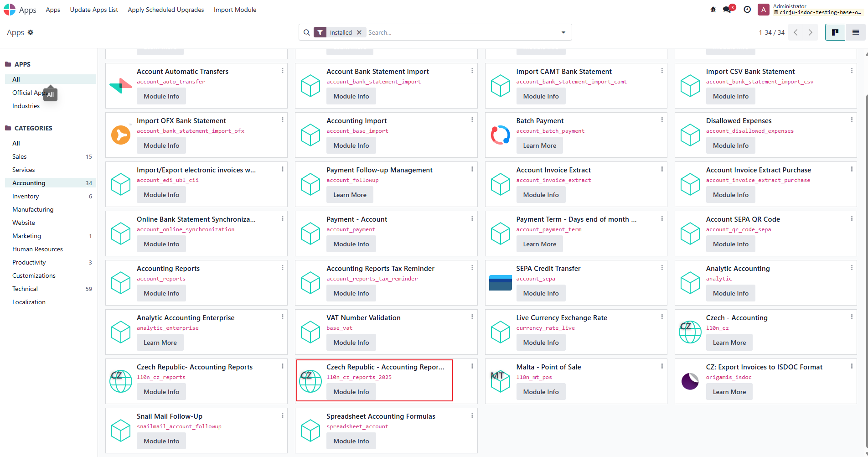868x457 pixels.
Task: Click the Batch Payment app icon
Action: 500,135
